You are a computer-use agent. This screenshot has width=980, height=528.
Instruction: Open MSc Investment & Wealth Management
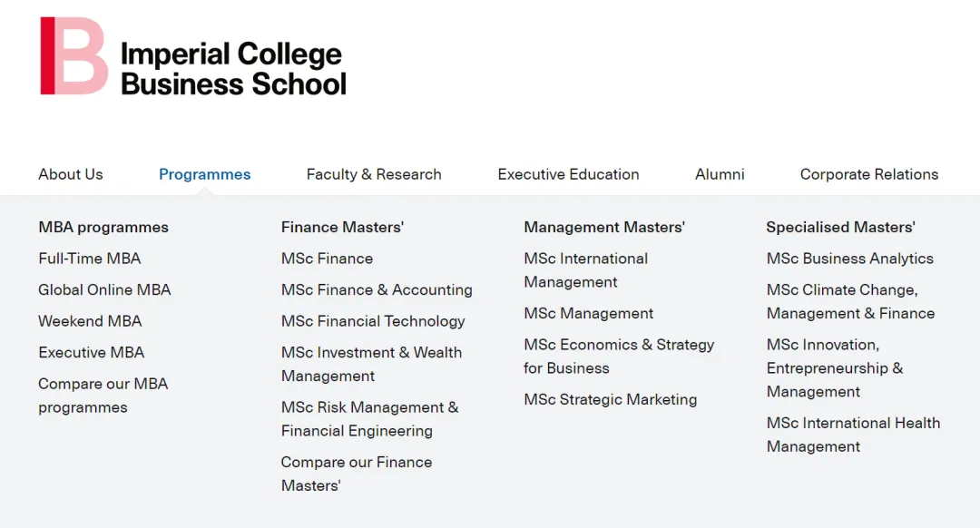[371, 364]
